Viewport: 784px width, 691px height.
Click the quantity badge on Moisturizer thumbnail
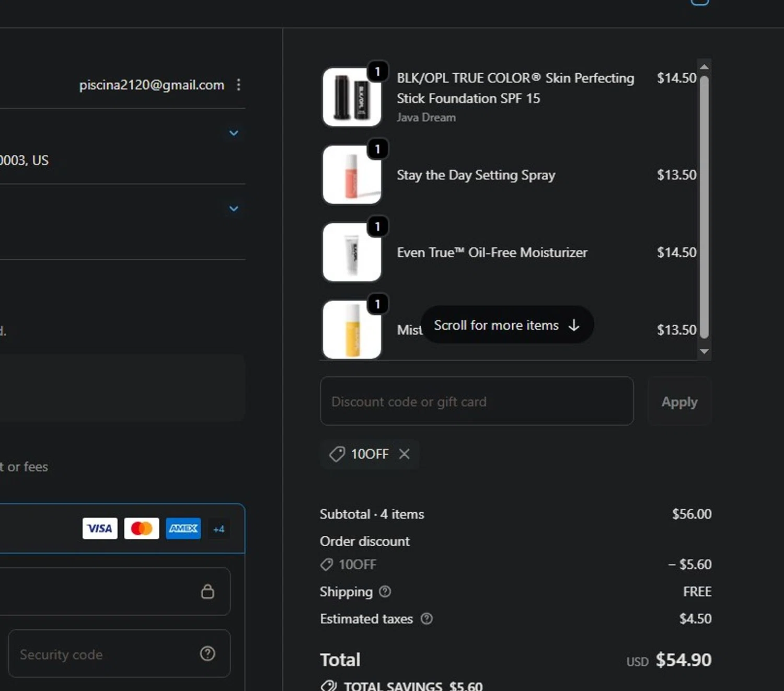click(377, 226)
